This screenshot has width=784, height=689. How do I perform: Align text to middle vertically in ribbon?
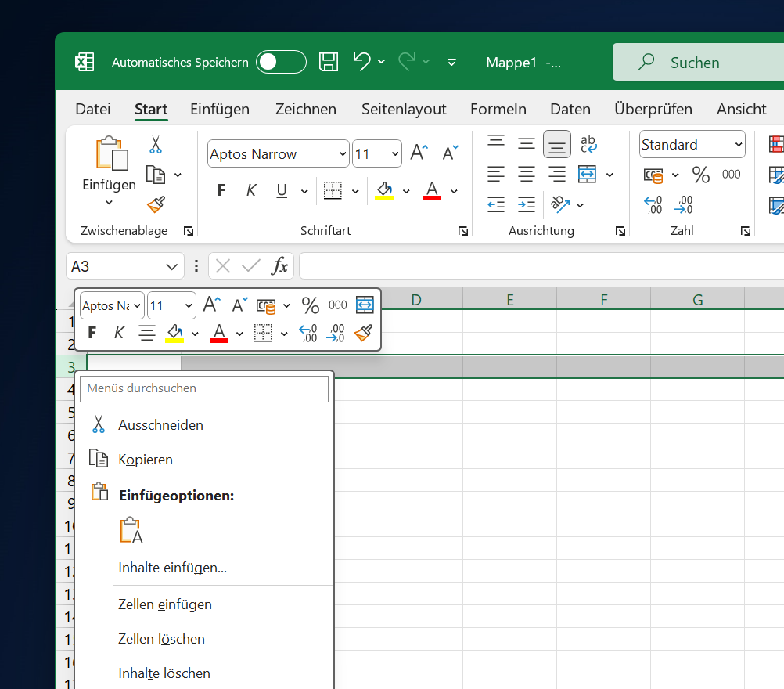[x=527, y=144]
